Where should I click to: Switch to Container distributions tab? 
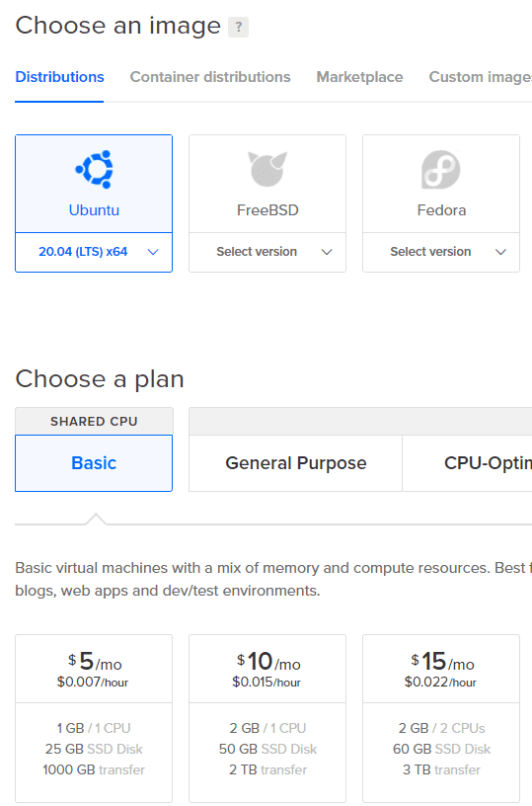click(x=210, y=77)
